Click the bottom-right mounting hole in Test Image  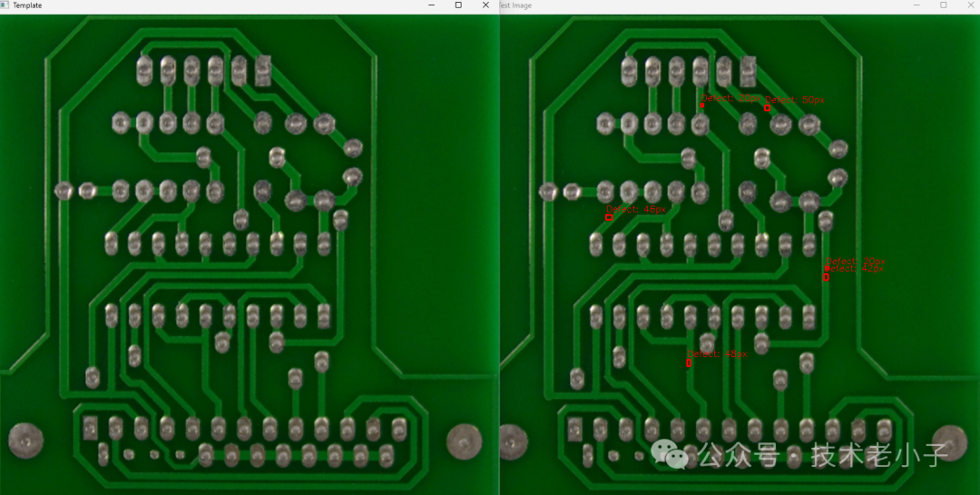click(x=949, y=441)
